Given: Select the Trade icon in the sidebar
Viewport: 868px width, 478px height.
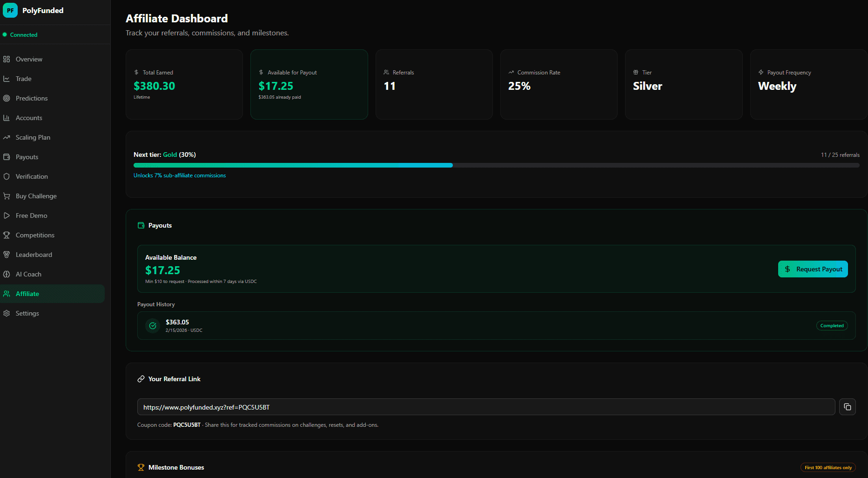Looking at the screenshot, I should [x=7, y=79].
